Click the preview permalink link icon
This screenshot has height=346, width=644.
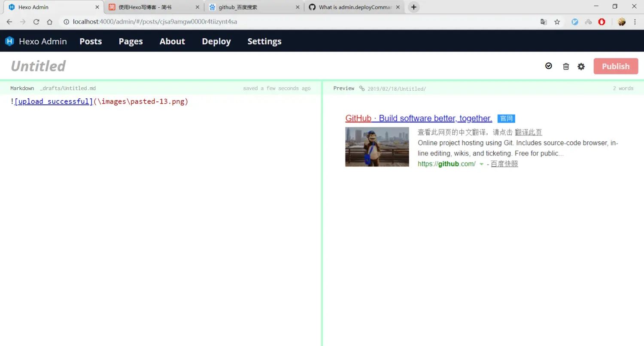362,89
